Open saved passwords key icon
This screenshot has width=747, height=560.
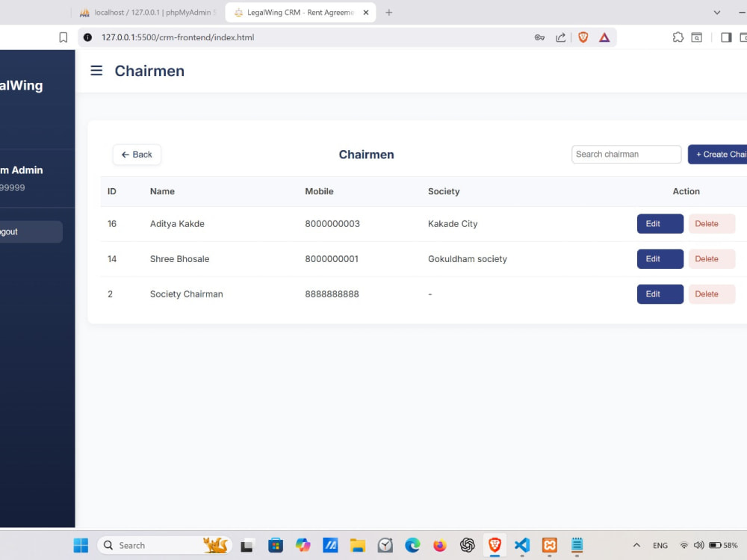click(x=539, y=37)
